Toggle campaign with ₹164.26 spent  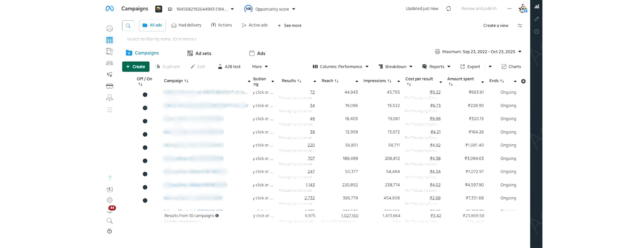[145, 134]
